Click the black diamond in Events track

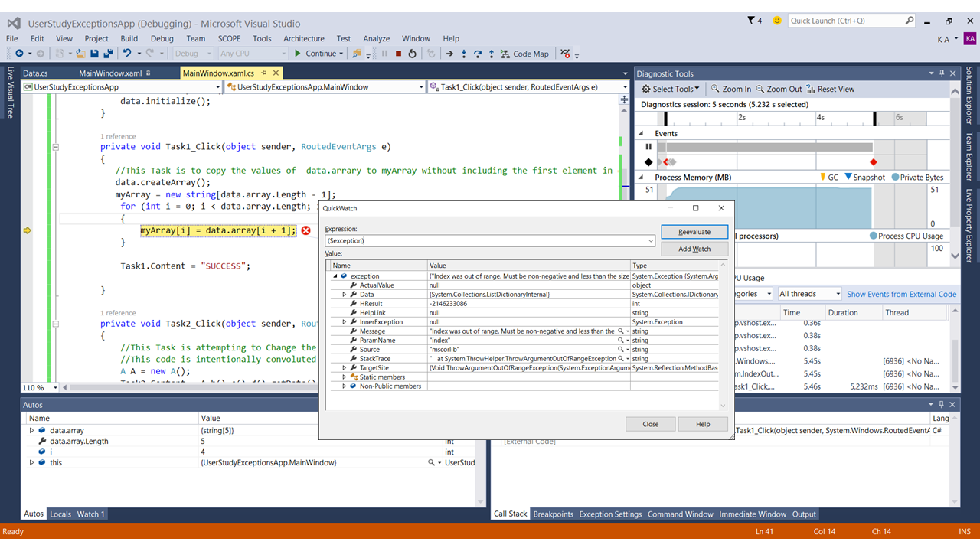[x=648, y=162]
